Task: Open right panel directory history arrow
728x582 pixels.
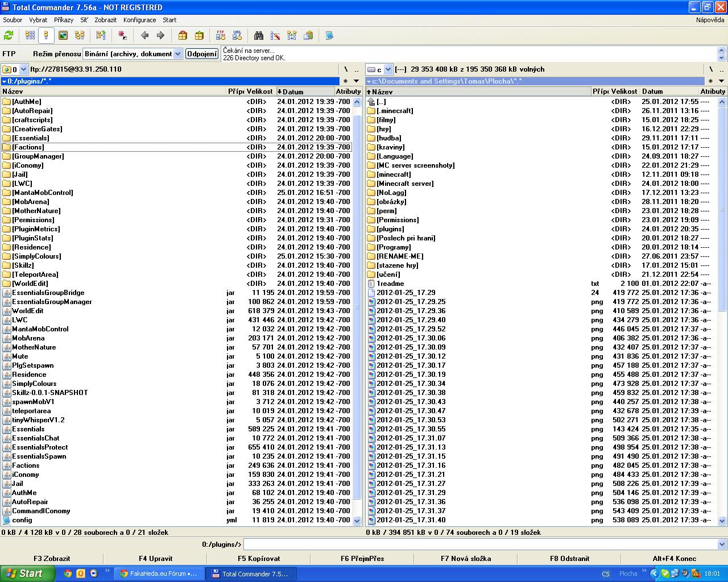Action: pyautogui.click(x=721, y=81)
